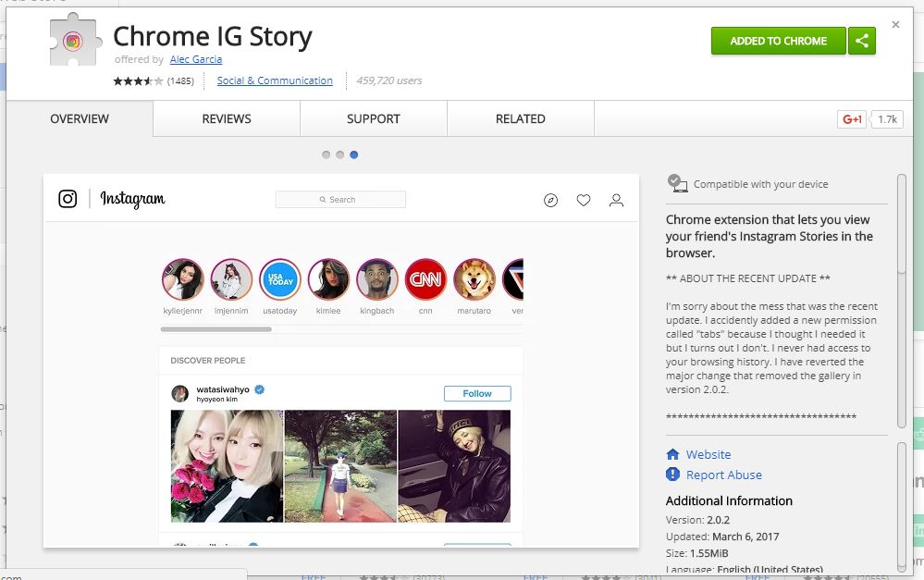Open the Support tab
The width and height of the screenshot is (924, 580).
coord(374,118)
